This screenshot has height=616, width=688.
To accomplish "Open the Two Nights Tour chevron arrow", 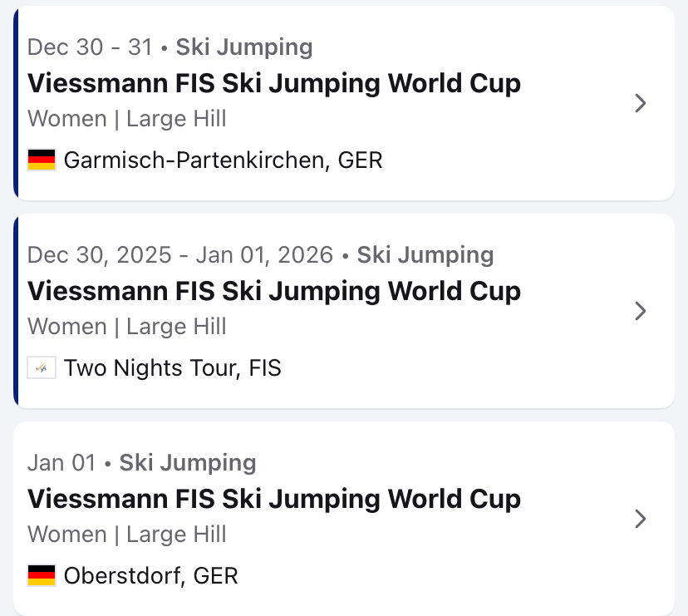I will (x=640, y=311).
